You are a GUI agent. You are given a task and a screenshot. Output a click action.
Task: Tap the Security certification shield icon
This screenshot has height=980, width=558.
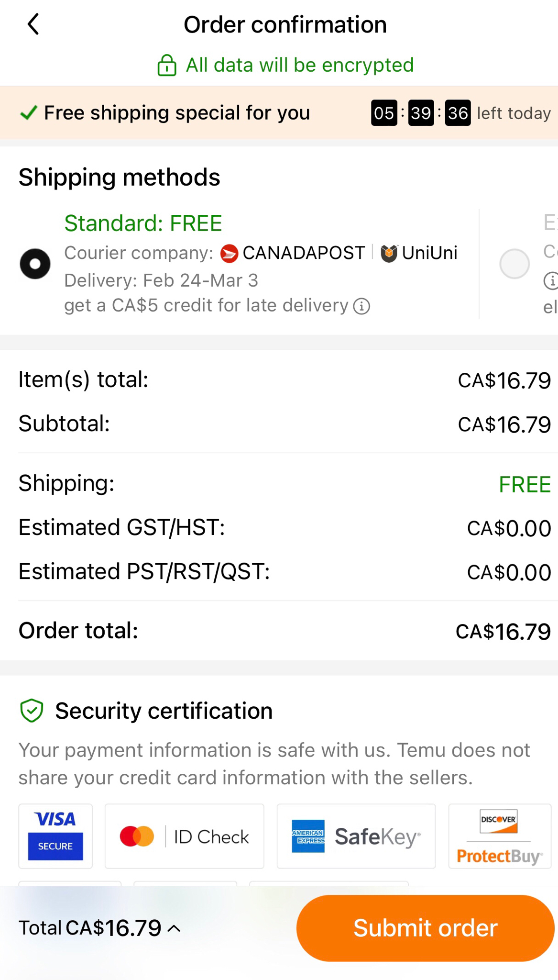(32, 711)
